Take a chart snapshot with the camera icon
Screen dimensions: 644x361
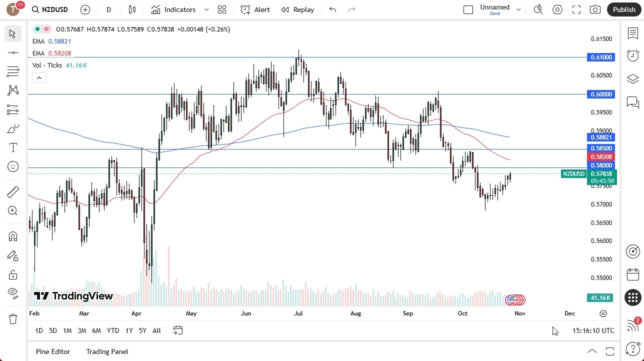[595, 9]
